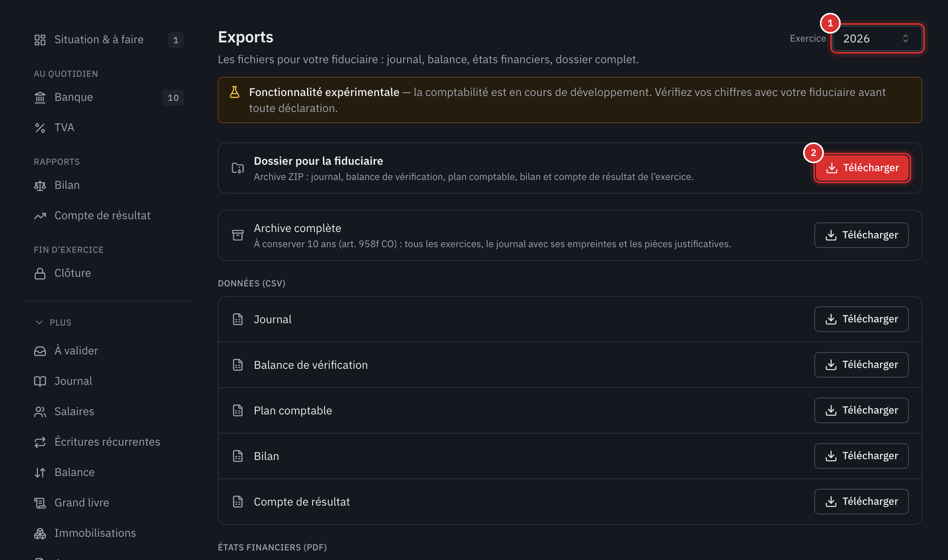Image resolution: width=948 pixels, height=560 pixels.
Task: Download the Dossier pour la fiduciaire ZIP
Action: tap(862, 168)
